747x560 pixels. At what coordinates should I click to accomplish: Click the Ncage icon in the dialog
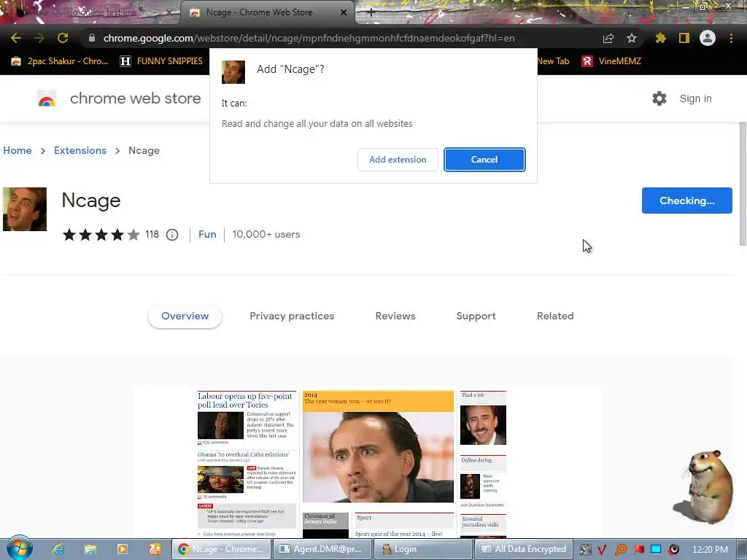tap(233, 72)
